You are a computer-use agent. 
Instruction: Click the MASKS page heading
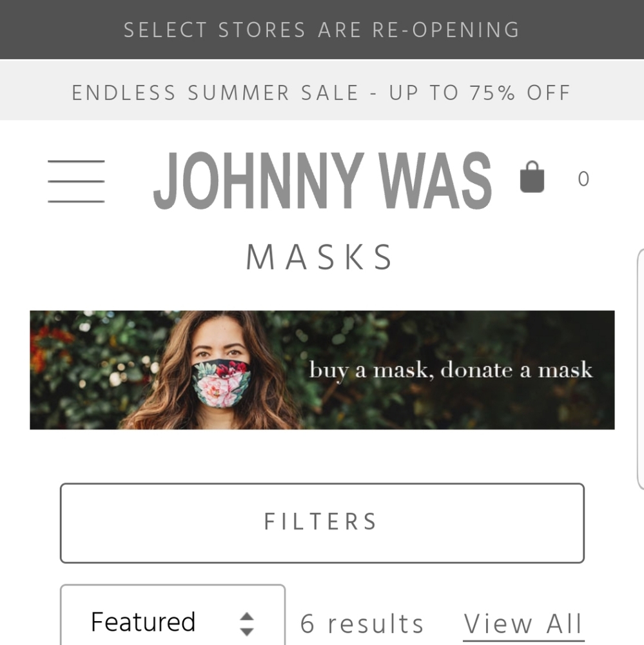click(320, 257)
